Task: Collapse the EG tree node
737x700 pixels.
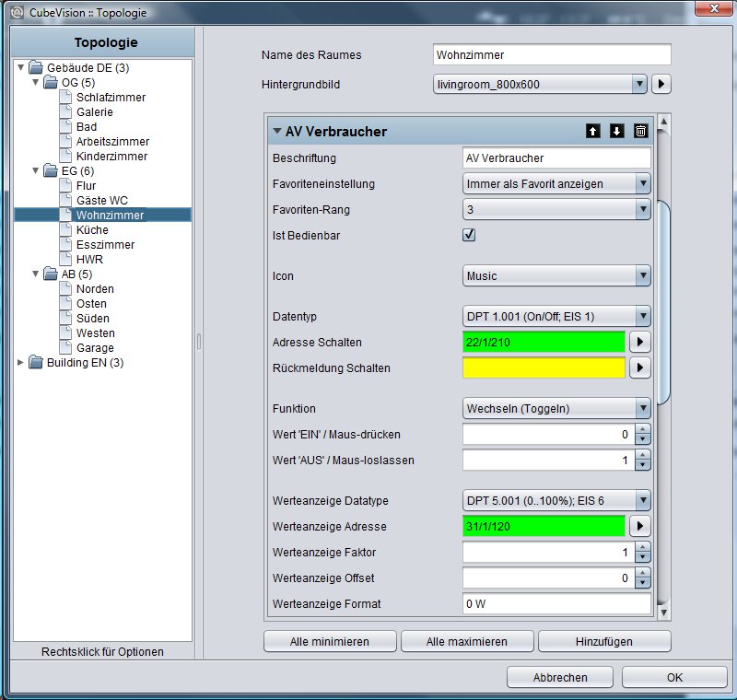Action: [35, 170]
